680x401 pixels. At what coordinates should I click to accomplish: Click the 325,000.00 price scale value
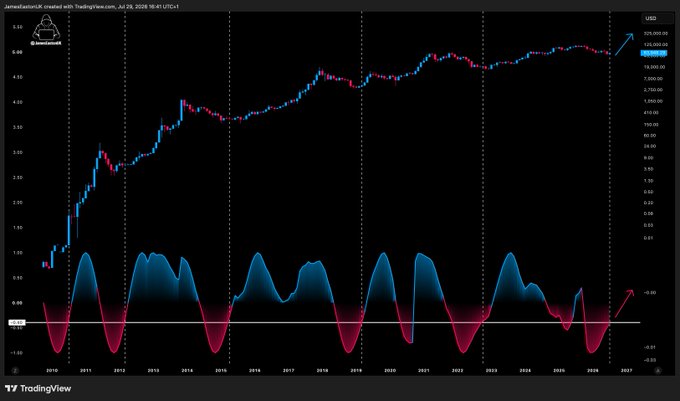[655, 33]
